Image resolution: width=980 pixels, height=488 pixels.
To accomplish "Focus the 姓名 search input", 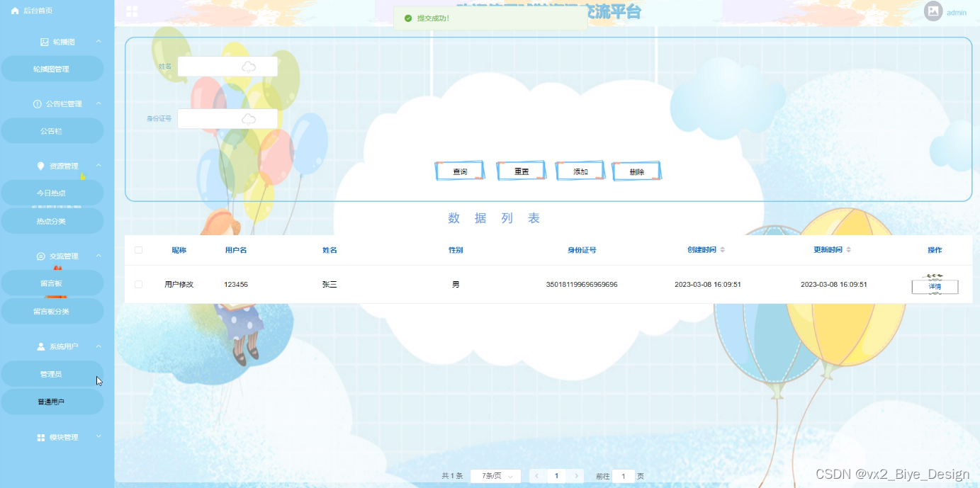I will pos(227,67).
